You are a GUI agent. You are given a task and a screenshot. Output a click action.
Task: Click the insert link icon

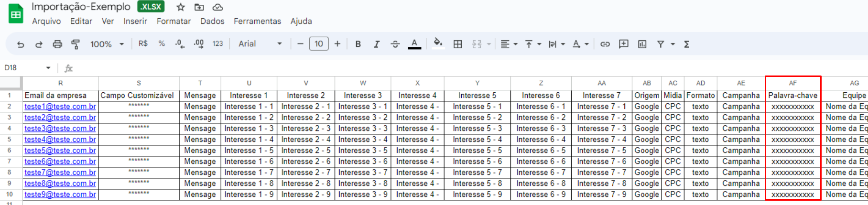tap(605, 44)
